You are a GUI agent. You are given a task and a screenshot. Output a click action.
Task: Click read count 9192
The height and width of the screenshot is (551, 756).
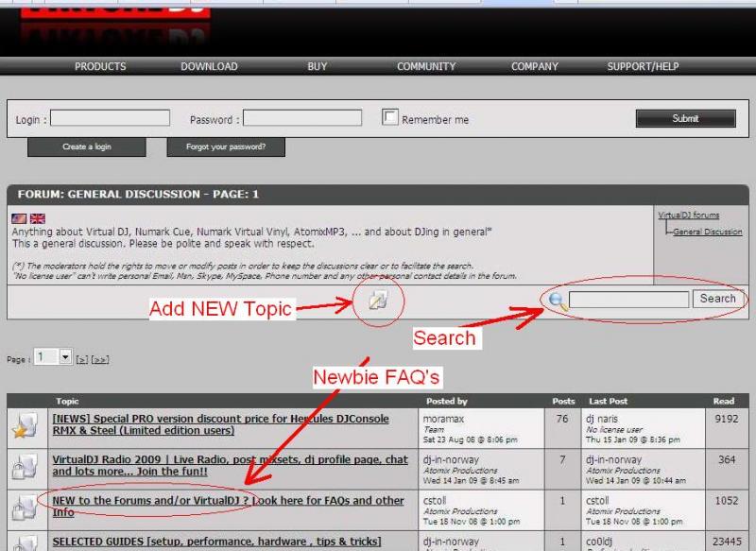click(727, 419)
